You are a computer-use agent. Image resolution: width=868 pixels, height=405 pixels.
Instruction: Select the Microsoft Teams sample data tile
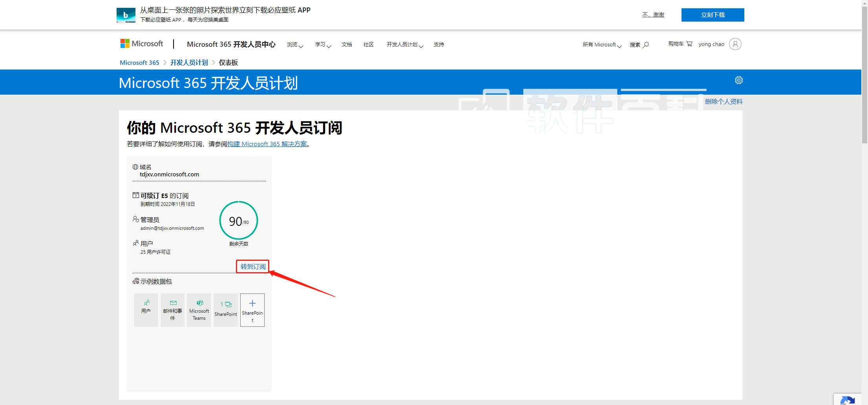coord(199,310)
